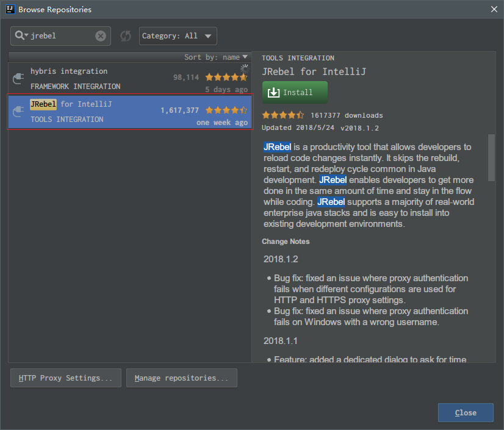Click the JRebel list row star rating
This screenshot has width=504, height=430.
click(x=226, y=110)
